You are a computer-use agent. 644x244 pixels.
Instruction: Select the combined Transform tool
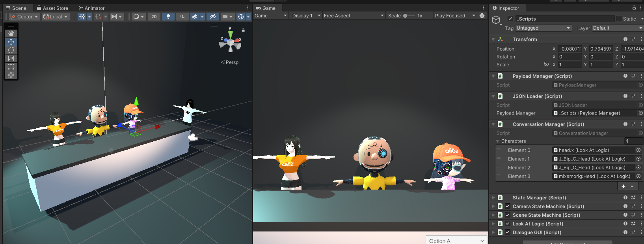11,75
